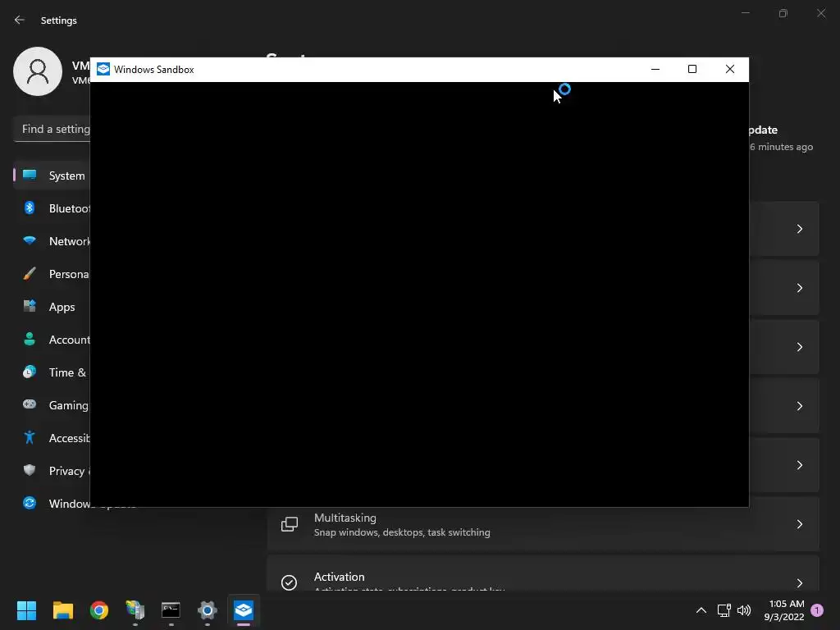
Task: Click the Activation checkmark icon
Action: click(290, 582)
